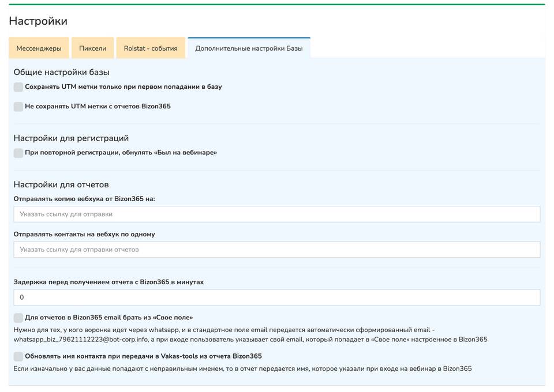Viewport: 554px width, 392px height.
Task: Click the «Отправлять копию вебхука от Bizon365 на:» label
Action: tap(84, 199)
